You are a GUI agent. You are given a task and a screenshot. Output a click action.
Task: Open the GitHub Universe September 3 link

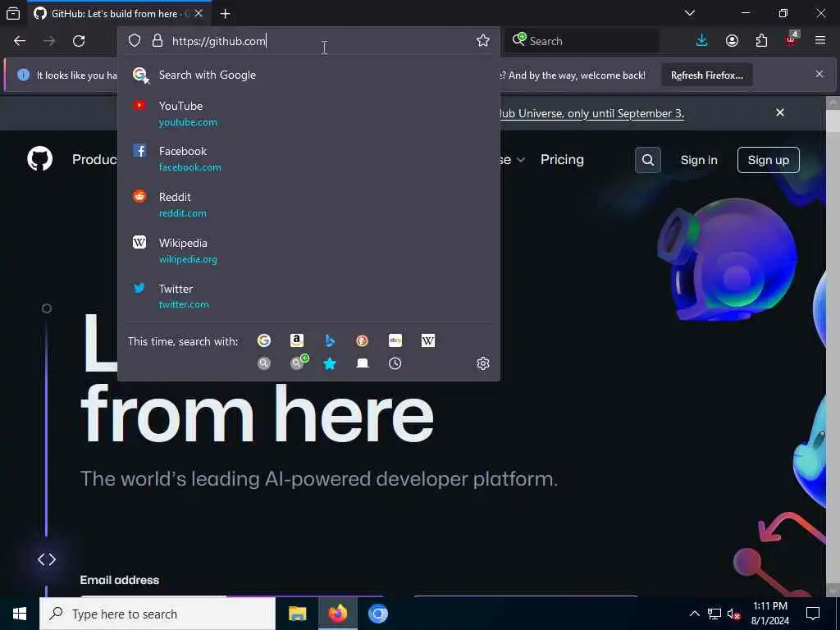[592, 113]
